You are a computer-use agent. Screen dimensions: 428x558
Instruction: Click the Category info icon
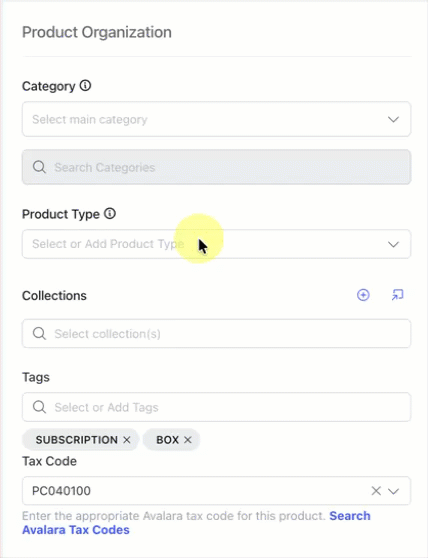click(x=85, y=86)
